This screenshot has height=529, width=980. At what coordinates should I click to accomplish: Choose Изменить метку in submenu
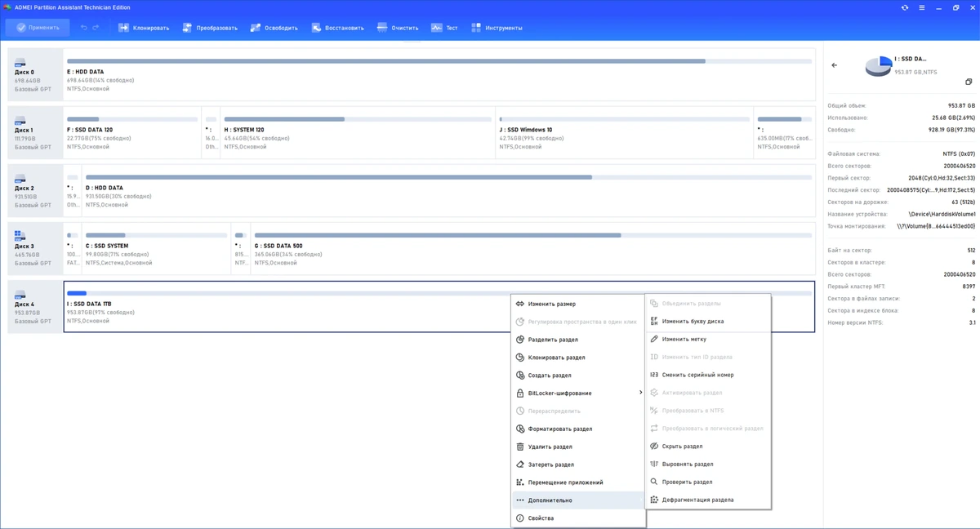[x=708, y=339]
